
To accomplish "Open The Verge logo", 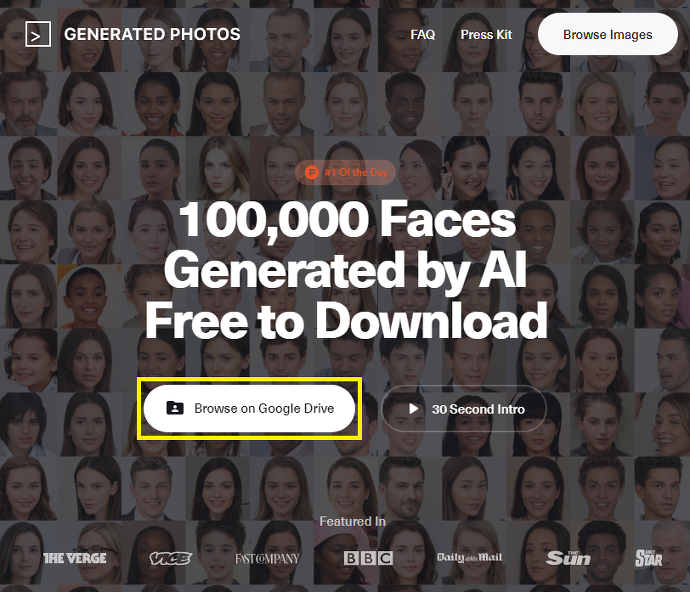I will click(75, 559).
